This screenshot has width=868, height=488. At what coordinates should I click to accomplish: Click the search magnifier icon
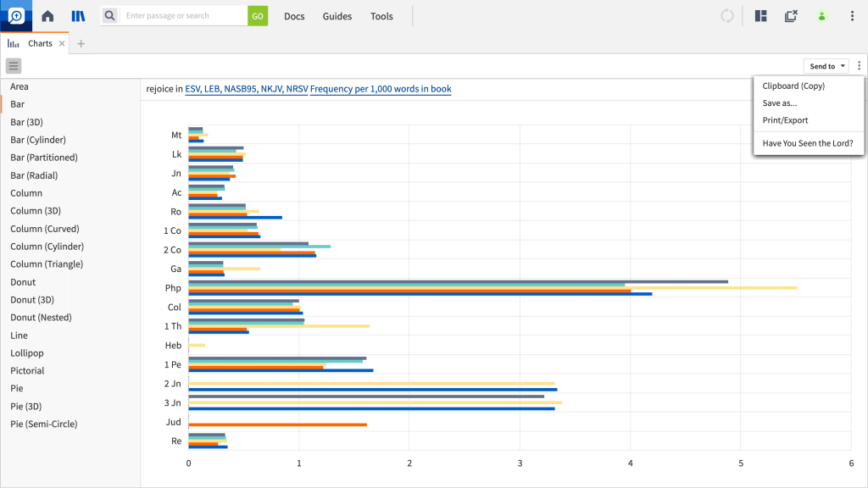110,16
